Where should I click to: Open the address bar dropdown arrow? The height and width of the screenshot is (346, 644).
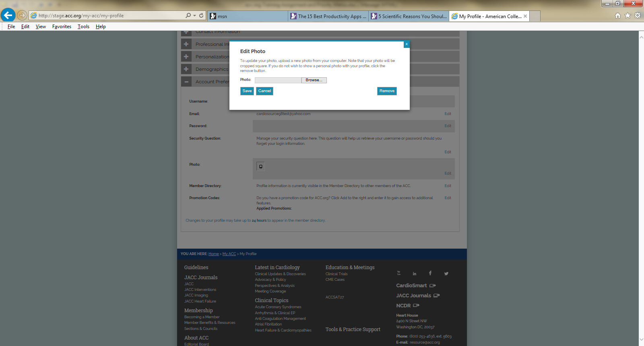point(195,16)
